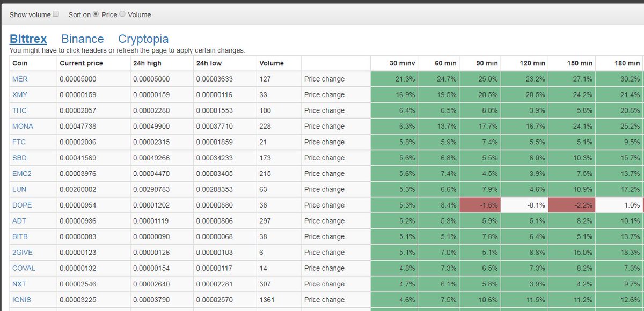Sort by 24h high column header
The height and width of the screenshot is (311, 644).
162,63
